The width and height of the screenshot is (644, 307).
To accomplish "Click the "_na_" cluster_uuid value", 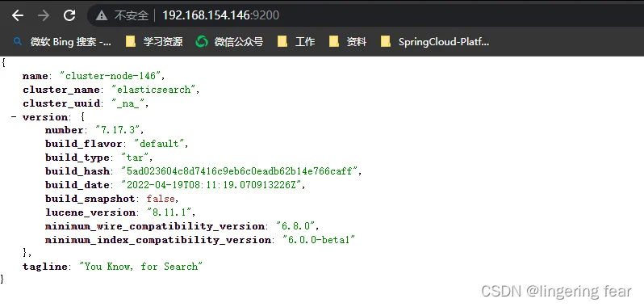I will point(128,103).
